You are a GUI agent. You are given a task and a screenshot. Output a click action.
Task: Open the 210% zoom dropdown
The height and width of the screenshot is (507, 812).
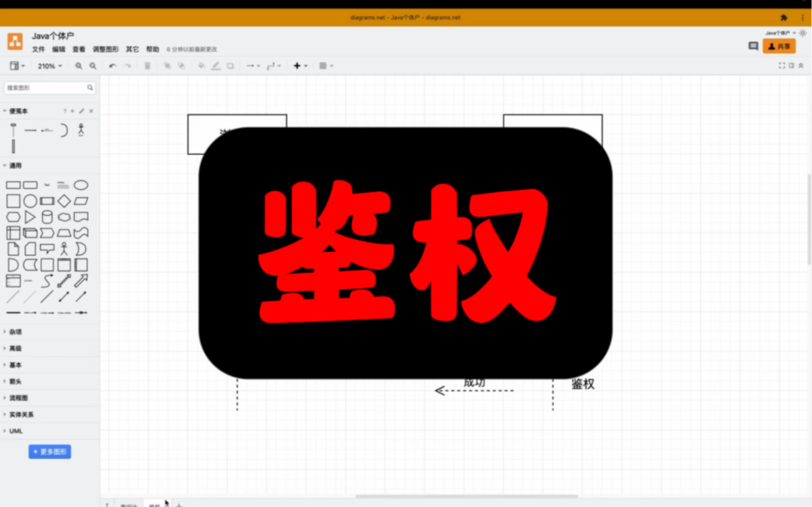click(50, 66)
